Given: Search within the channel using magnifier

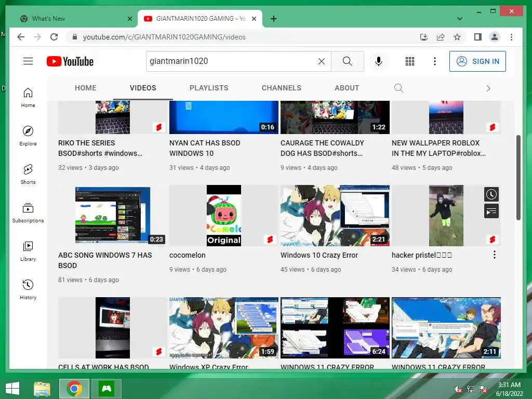Looking at the screenshot, I should tap(398, 88).
